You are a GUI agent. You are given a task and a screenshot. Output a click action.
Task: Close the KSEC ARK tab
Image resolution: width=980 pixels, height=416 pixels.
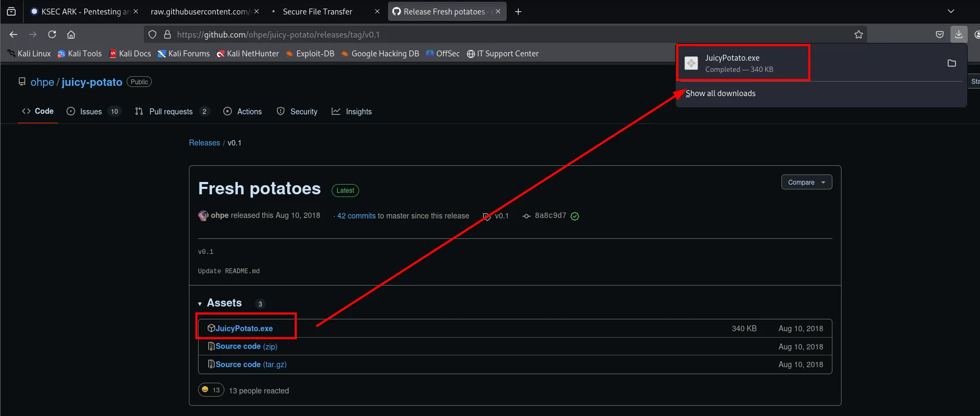point(136,11)
